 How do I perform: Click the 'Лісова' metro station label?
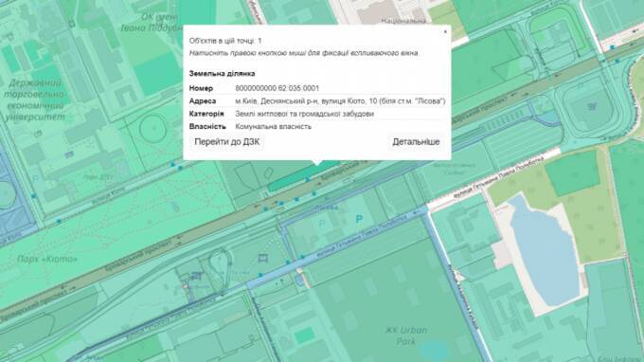point(328,208)
